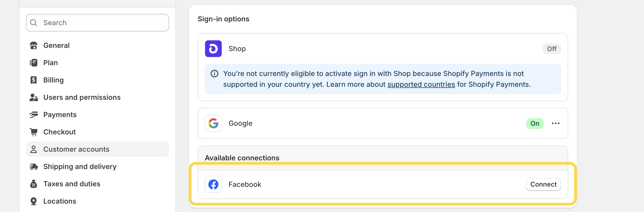Click inside the settings search field

pyautogui.click(x=97, y=22)
